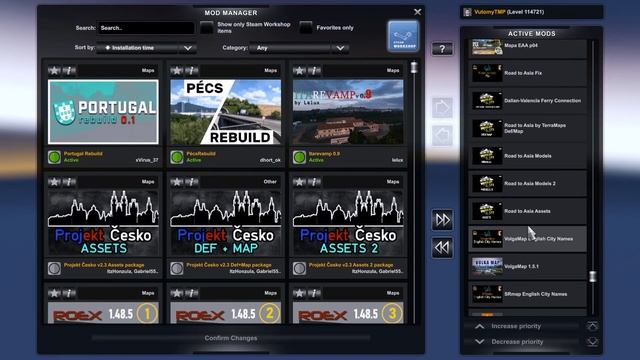Open info for ROEX 1.48.5 part 2

192,293
